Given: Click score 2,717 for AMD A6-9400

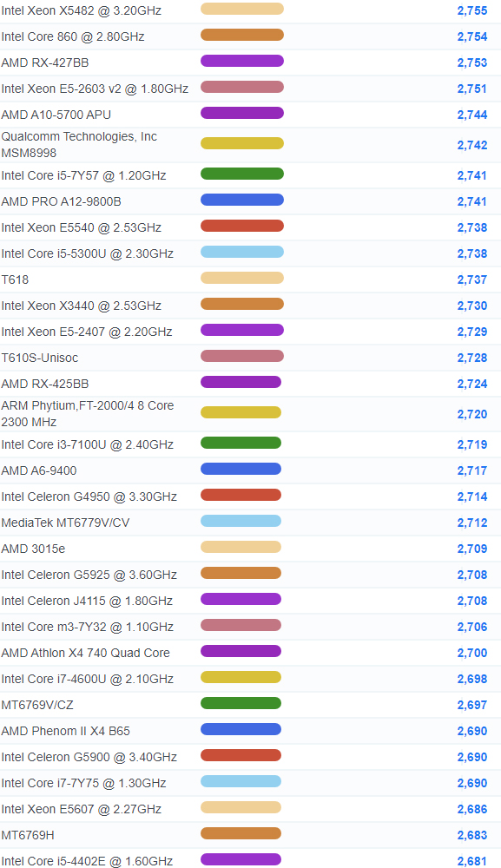Looking at the screenshot, I should (472, 470).
